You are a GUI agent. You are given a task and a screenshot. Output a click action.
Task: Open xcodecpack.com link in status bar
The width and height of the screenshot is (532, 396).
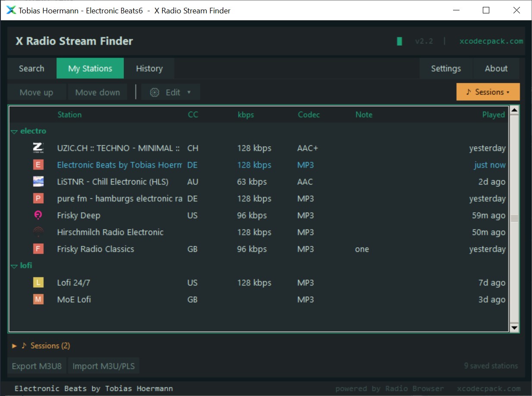coord(489,389)
